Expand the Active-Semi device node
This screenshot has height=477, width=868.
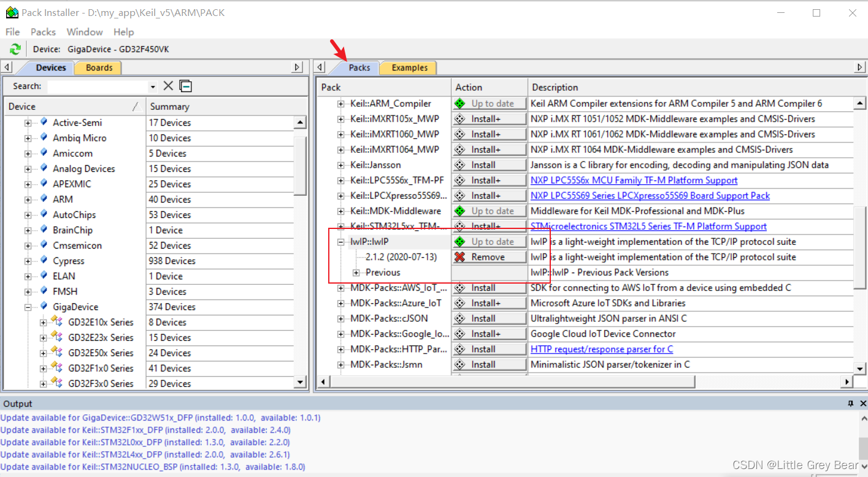(x=28, y=123)
